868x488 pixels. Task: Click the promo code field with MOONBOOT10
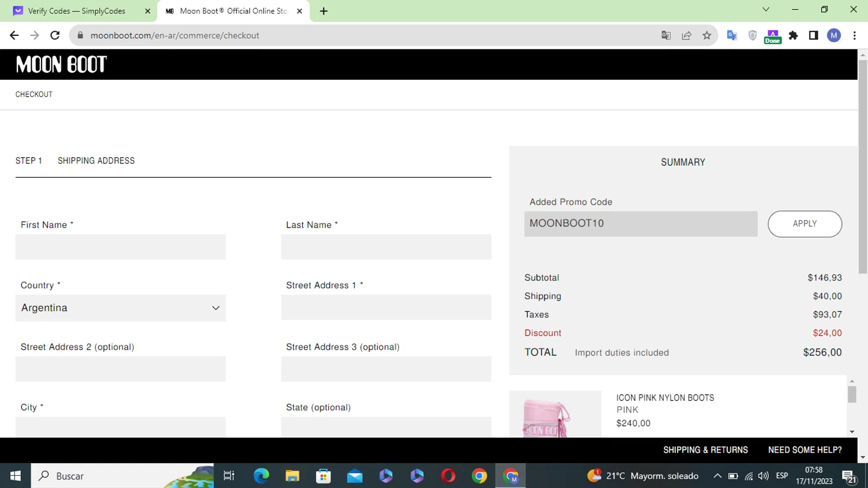[641, 224]
